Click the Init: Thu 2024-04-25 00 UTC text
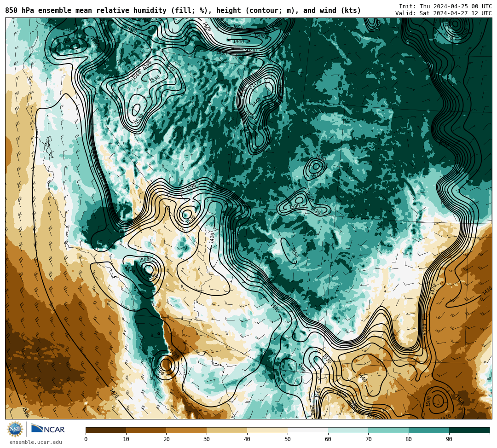The width and height of the screenshot is (497, 448). click(445, 6)
